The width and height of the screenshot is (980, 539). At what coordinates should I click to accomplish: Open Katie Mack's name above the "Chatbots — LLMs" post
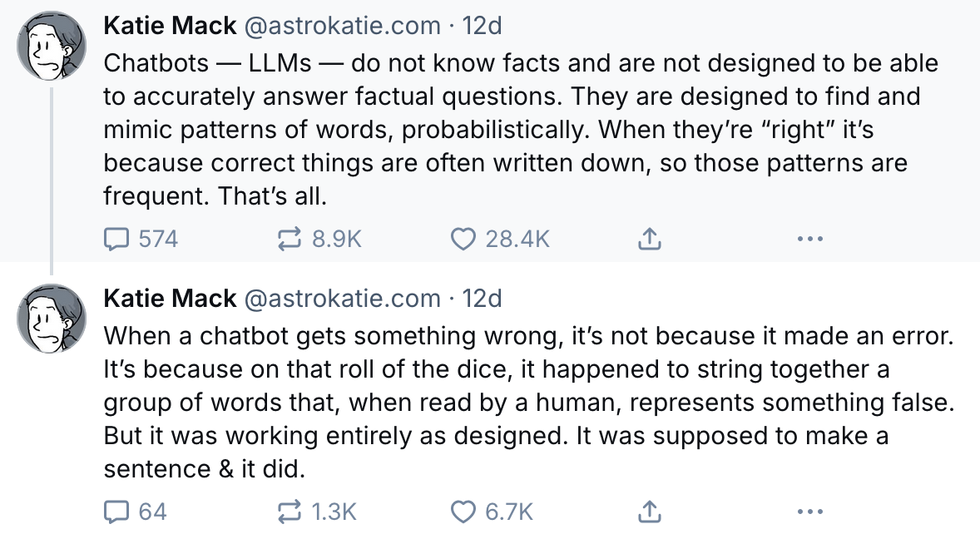point(169,26)
